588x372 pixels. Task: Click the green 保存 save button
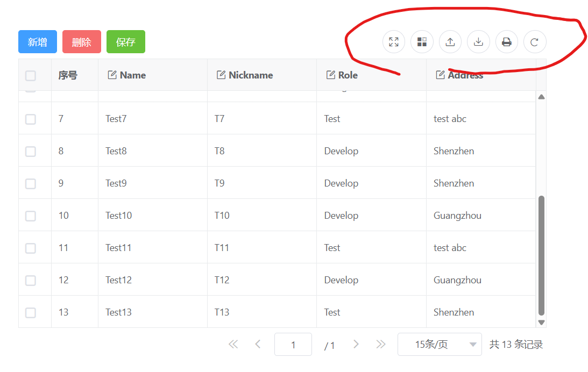[x=126, y=42]
